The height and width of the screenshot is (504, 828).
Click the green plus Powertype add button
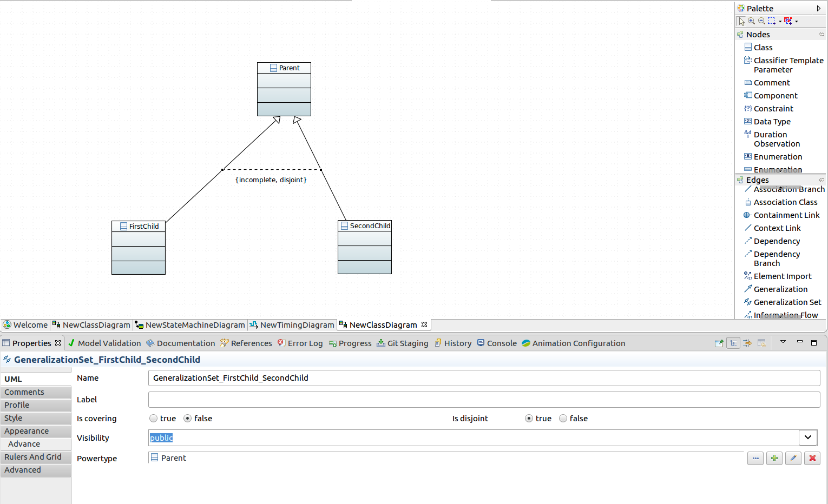tap(774, 458)
